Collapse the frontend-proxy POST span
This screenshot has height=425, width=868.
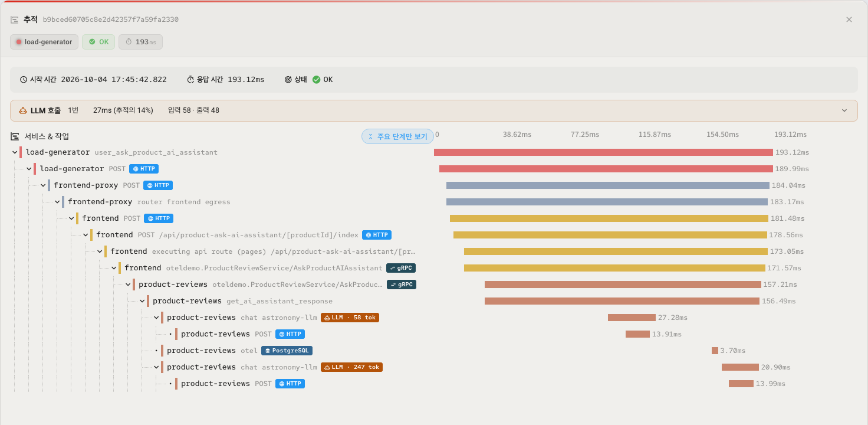pyautogui.click(x=43, y=185)
